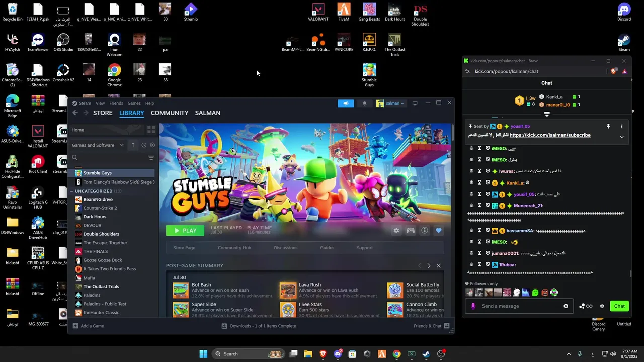Open Discord from the taskbar
The width and height of the screenshot is (644, 362).
pyautogui.click(x=338, y=354)
